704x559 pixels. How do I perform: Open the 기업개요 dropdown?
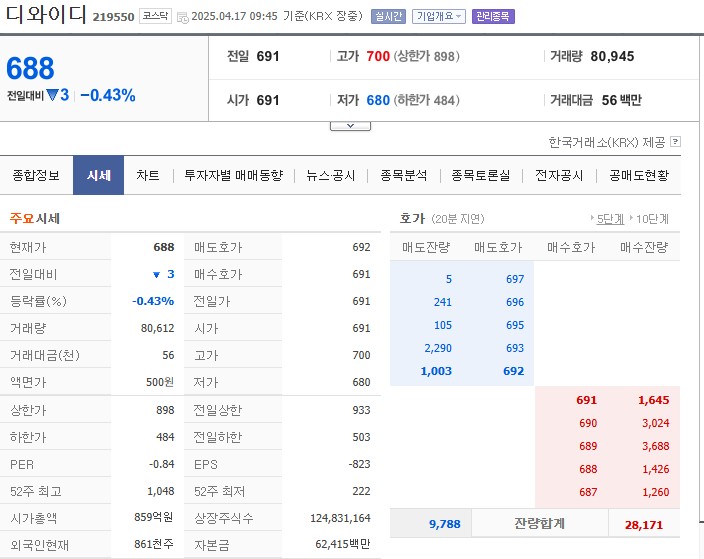[439, 17]
